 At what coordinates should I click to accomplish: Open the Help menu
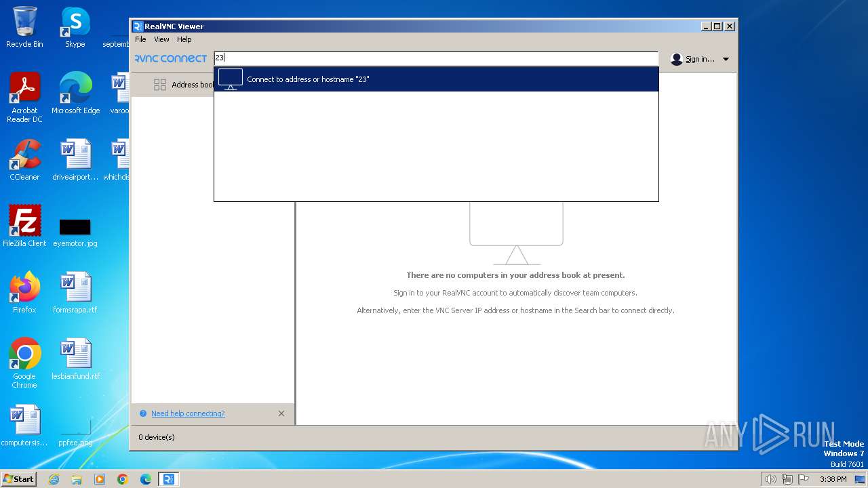coord(184,39)
